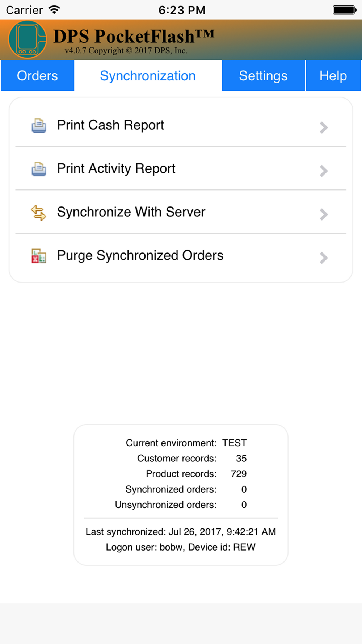Click the Last synchronized timestamp line

point(181,532)
